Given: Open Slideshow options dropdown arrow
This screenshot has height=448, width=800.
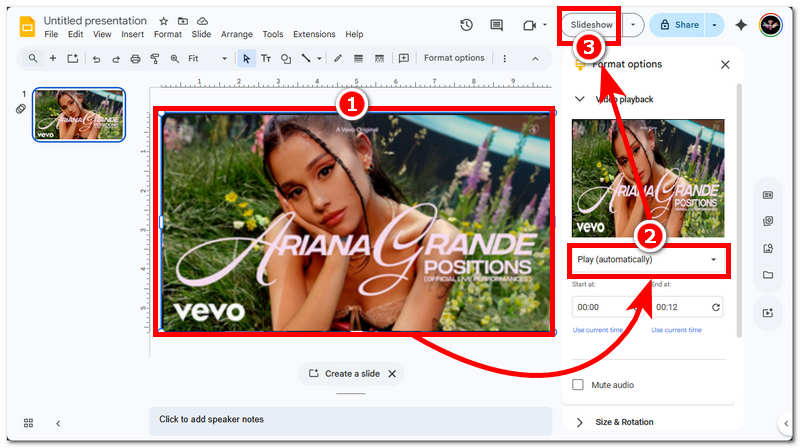Looking at the screenshot, I should 633,24.
